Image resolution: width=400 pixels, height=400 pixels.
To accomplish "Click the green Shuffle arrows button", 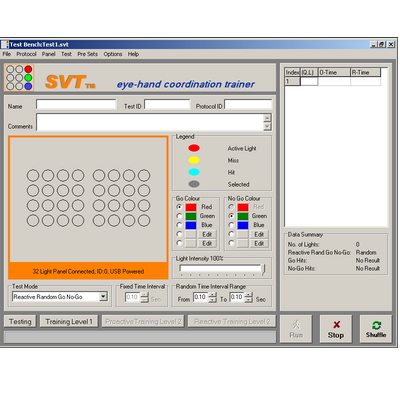I will coord(376,329).
